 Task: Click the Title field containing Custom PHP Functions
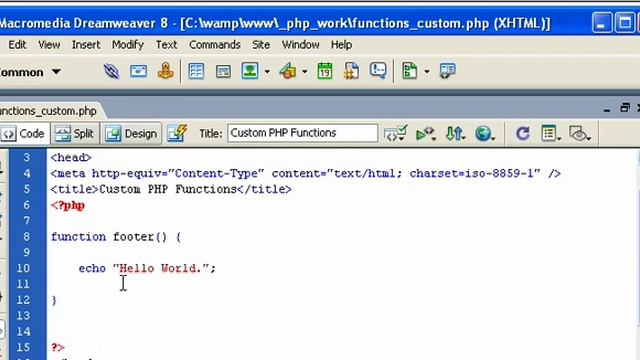(x=302, y=133)
